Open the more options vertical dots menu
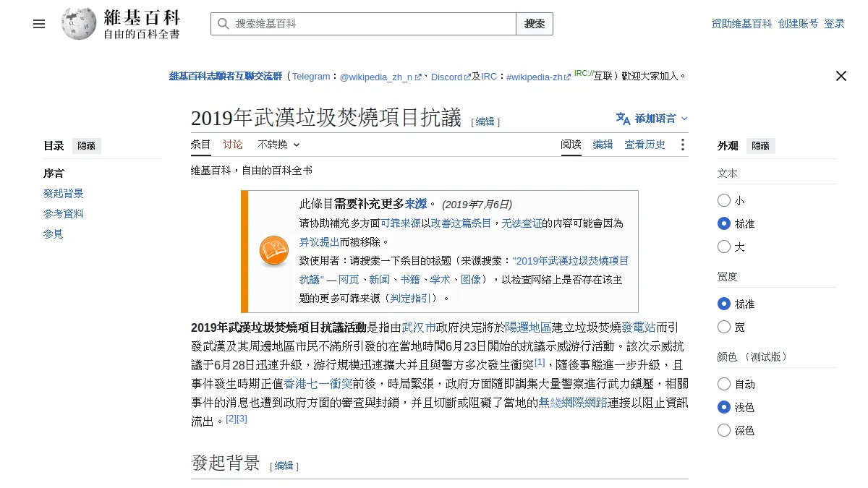The height and width of the screenshot is (488, 868). coord(682,145)
